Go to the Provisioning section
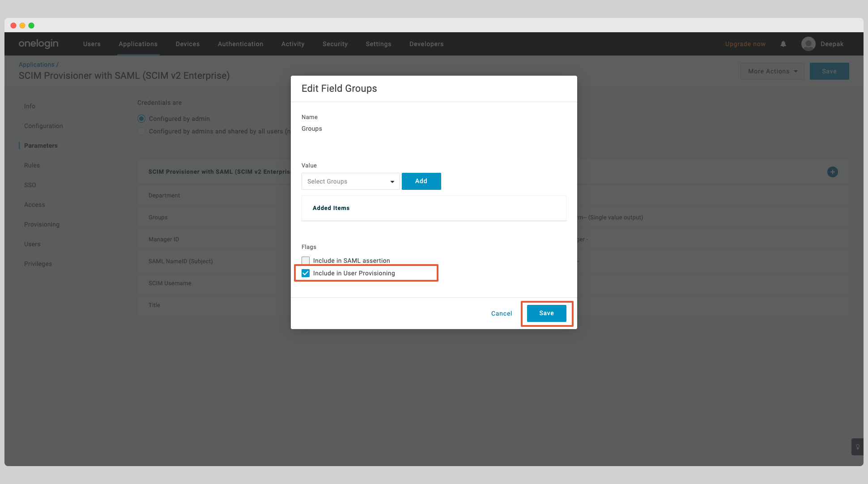The image size is (868, 484). click(42, 224)
